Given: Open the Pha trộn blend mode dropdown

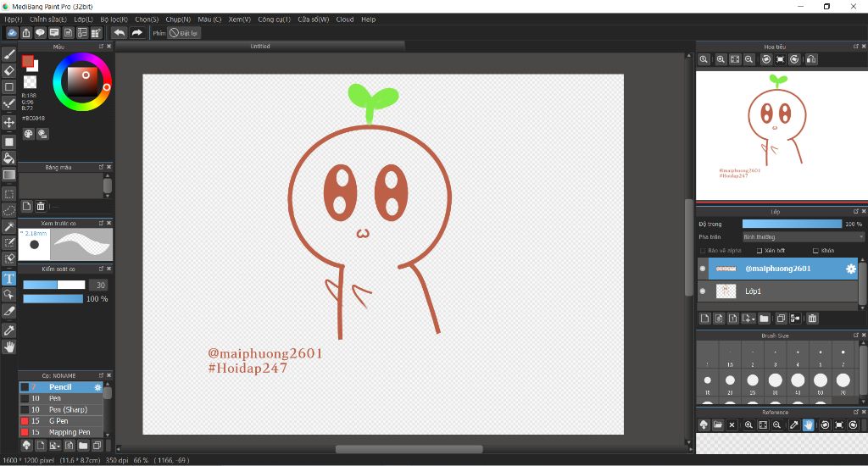Looking at the screenshot, I should point(803,237).
